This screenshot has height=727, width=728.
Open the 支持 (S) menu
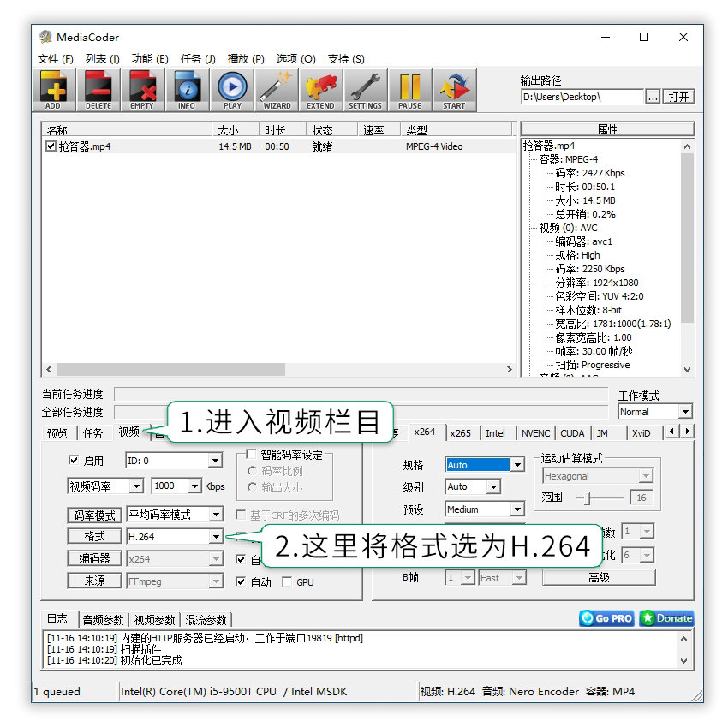346,59
